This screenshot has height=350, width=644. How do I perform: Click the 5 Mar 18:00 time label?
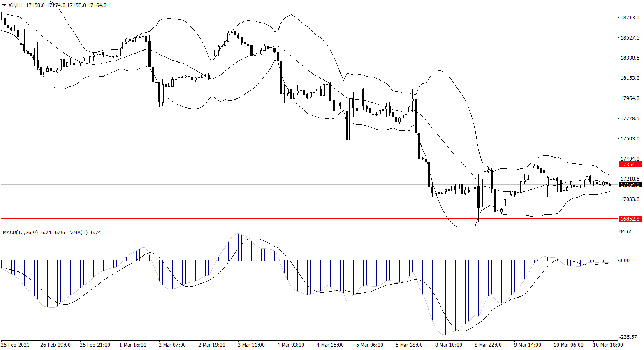[x=409, y=345]
